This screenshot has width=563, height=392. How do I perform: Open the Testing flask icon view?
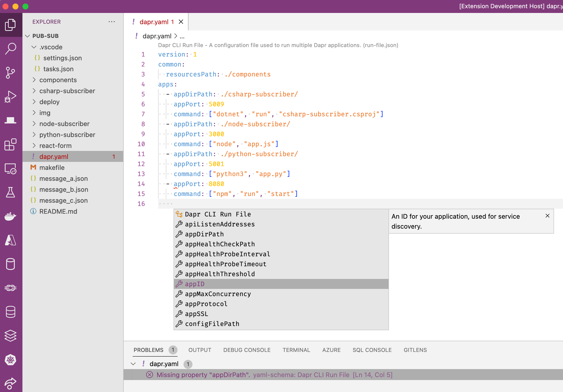click(x=11, y=192)
